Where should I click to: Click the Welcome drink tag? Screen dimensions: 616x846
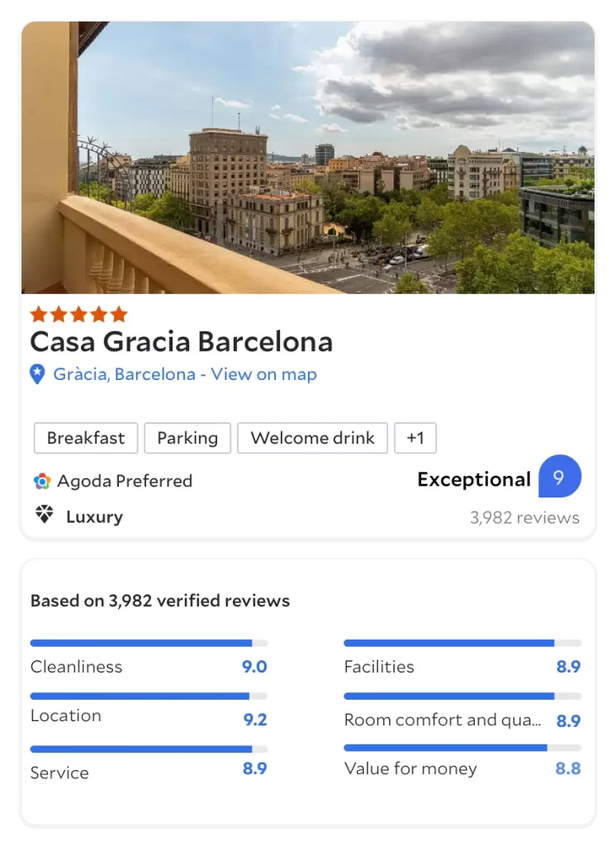click(x=312, y=438)
